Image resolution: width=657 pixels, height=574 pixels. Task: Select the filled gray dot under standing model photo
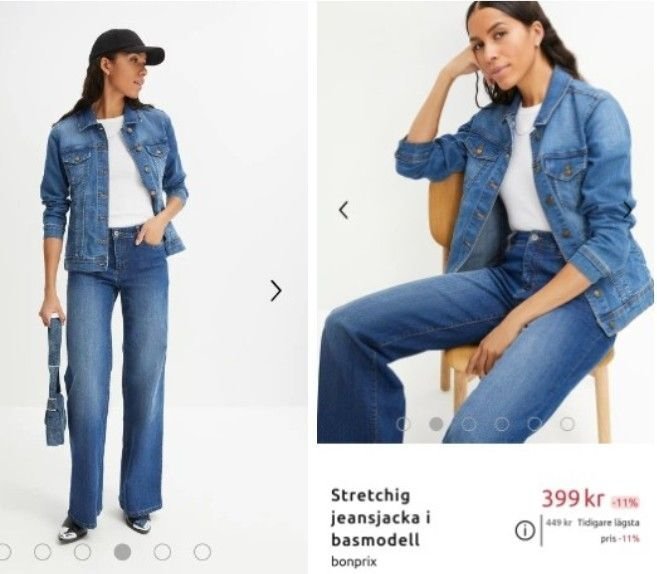click(122, 552)
